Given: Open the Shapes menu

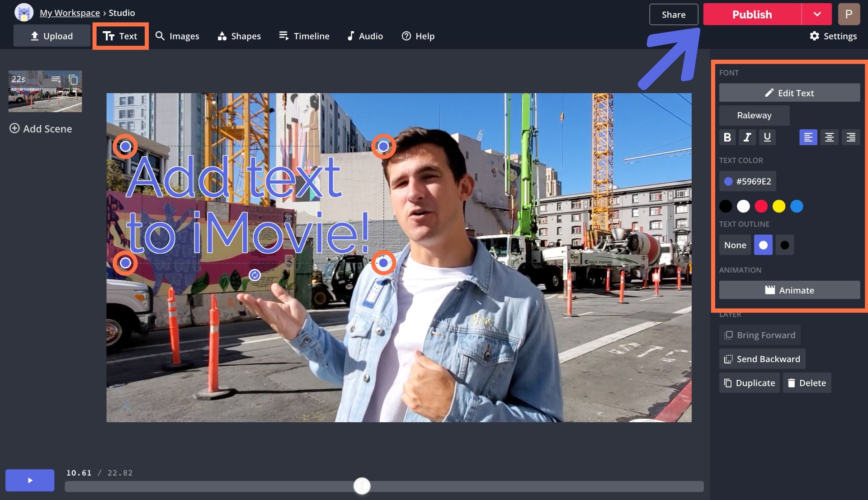Looking at the screenshot, I should [239, 36].
